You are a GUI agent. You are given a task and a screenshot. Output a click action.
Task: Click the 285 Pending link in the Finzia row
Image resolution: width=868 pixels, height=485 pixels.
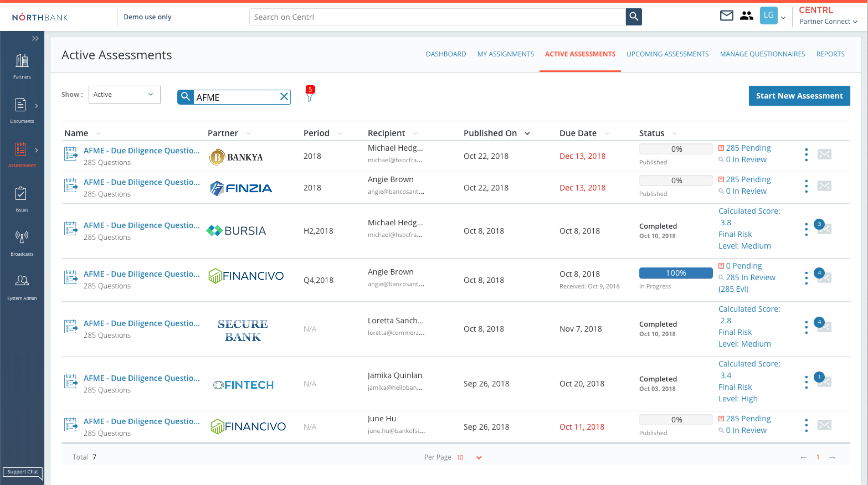click(748, 180)
